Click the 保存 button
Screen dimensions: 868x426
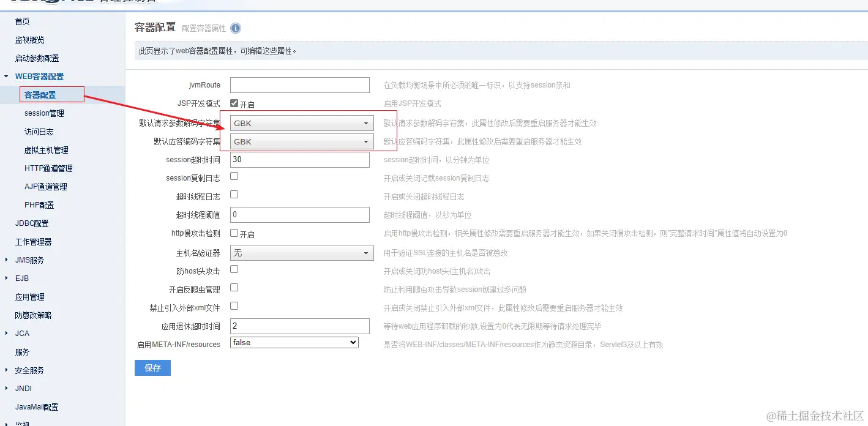[152, 368]
